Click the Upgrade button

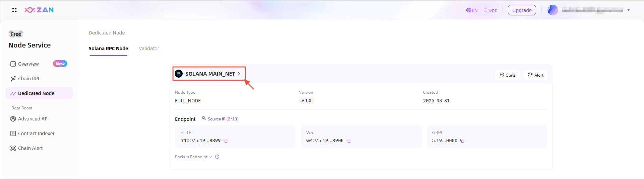[522, 10]
